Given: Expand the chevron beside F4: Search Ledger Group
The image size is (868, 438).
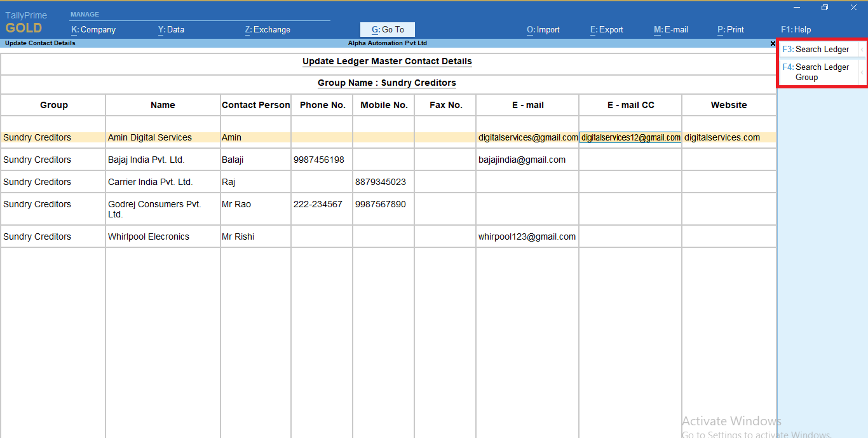Looking at the screenshot, I should (863, 72).
